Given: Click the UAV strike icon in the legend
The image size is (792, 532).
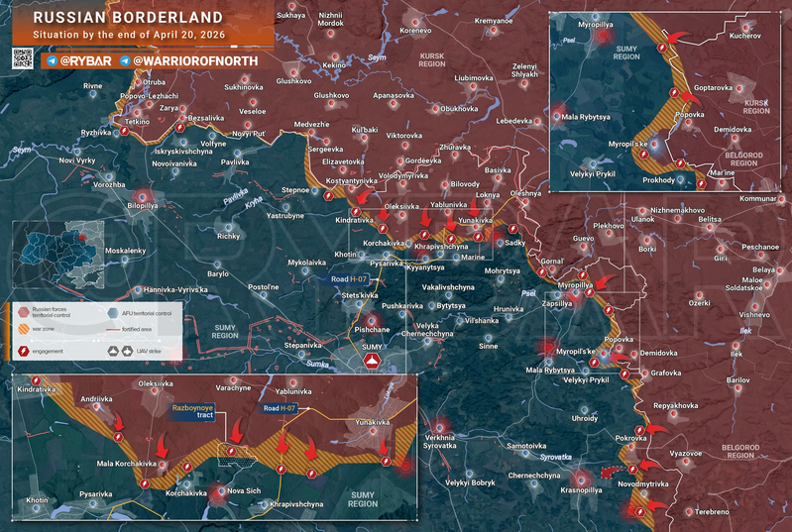Looking at the screenshot, I should coord(120,351).
